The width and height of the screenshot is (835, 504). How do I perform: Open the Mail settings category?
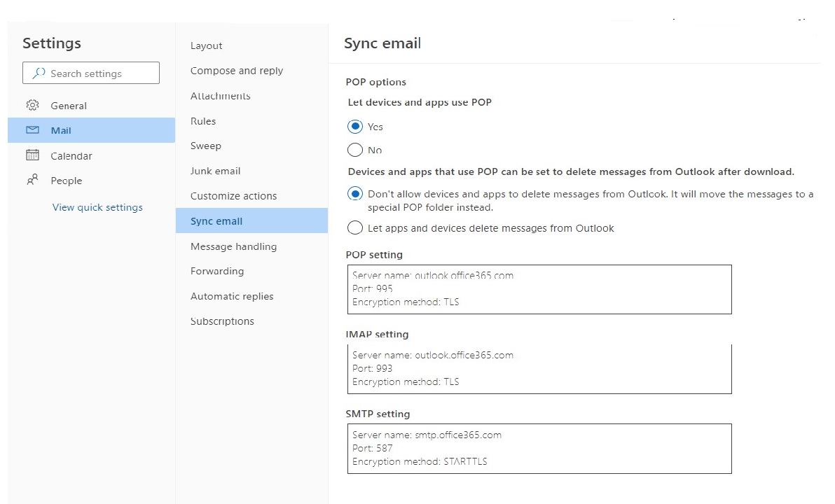[91, 130]
